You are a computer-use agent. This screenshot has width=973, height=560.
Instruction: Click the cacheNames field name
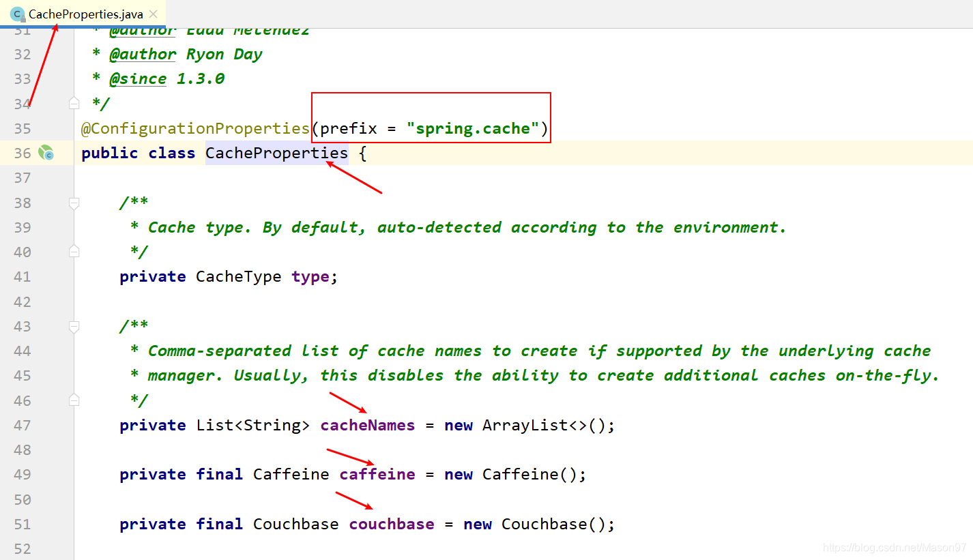coord(368,425)
